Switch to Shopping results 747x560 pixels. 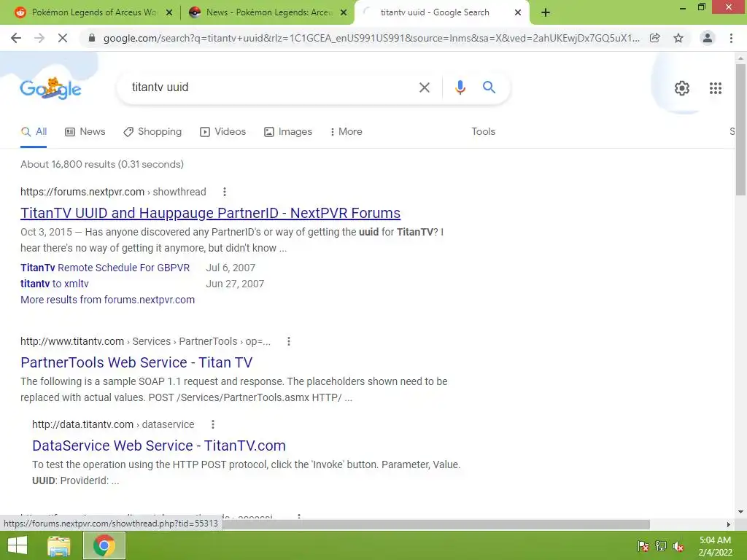point(152,132)
